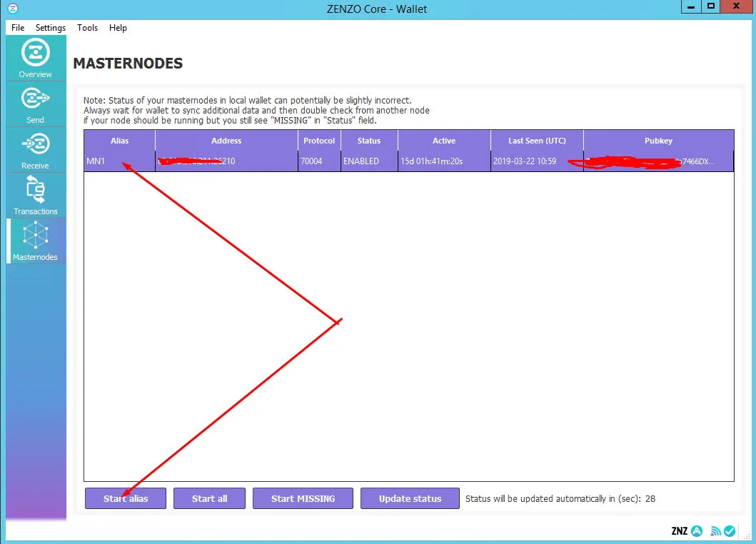Select the Masternodes sidebar item
Image resolution: width=756 pixels, height=544 pixels.
(36, 241)
